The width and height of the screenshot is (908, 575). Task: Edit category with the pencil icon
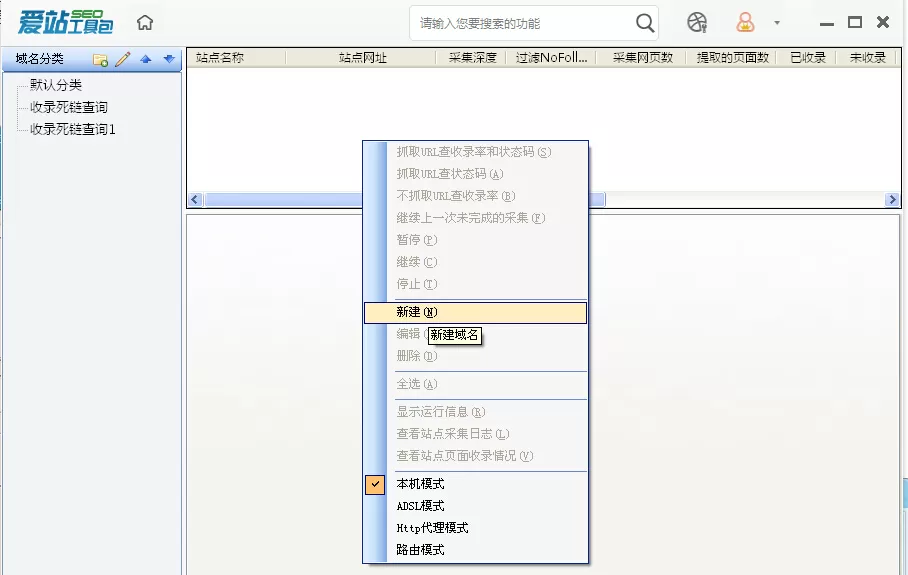(x=123, y=59)
